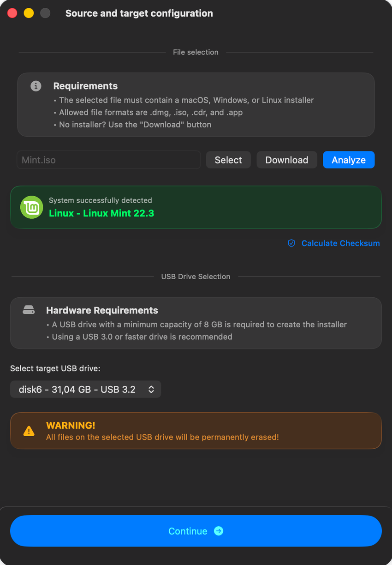Click the arrow icon inside Continue button
Viewport: 392px width, 565px height.
(219, 531)
